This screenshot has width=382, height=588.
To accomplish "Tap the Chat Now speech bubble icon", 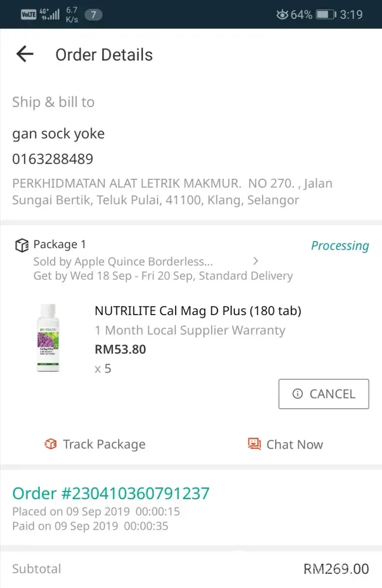I will tap(254, 444).
